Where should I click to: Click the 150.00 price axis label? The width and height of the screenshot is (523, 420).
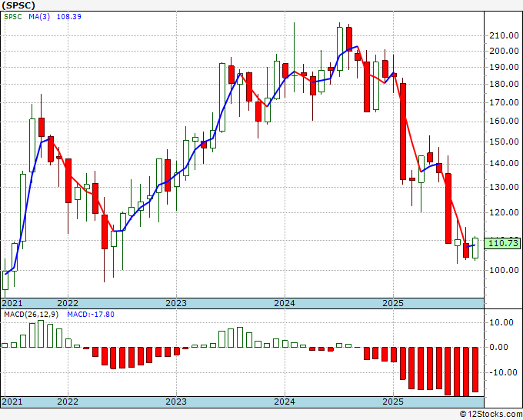(504, 142)
